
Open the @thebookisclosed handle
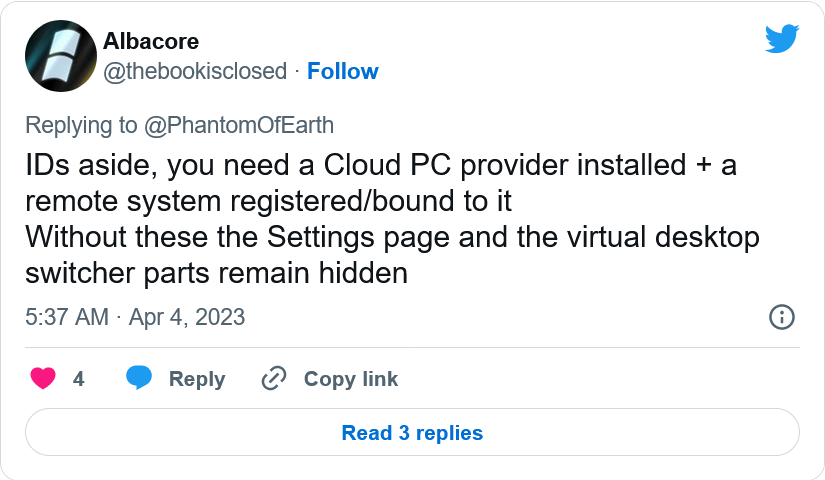click(x=195, y=71)
